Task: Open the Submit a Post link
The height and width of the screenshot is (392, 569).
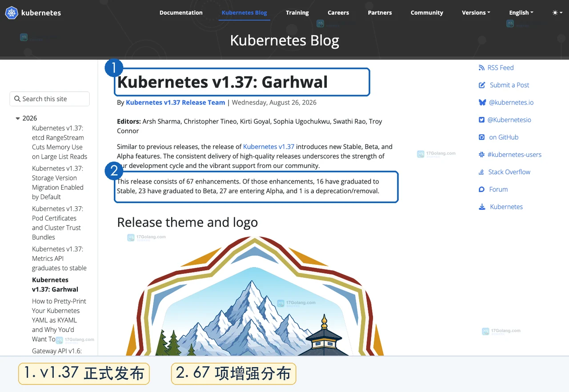Action: (509, 85)
